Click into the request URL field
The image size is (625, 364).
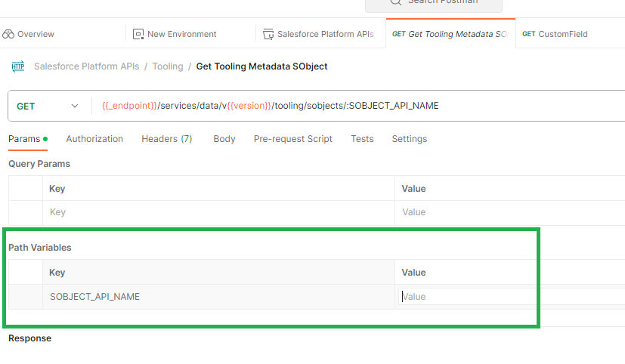point(355,106)
